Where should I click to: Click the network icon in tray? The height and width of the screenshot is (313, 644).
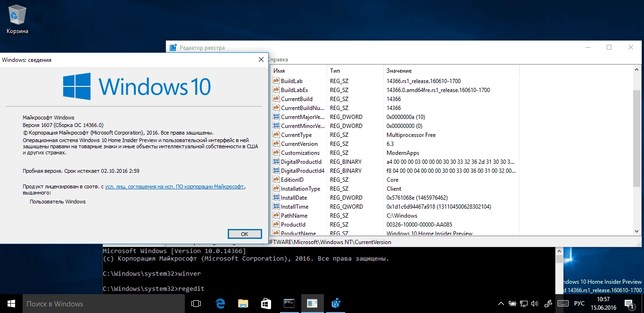pos(524,304)
